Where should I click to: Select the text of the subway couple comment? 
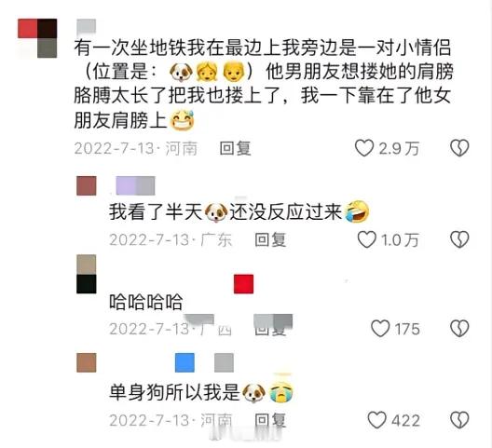pos(264,84)
